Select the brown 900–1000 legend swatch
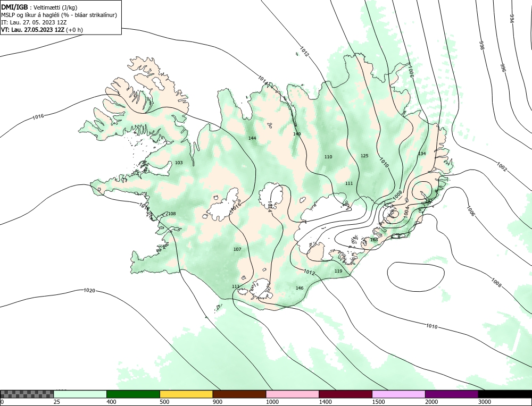The width and height of the screenshot is (532, 406). point(239,394)
